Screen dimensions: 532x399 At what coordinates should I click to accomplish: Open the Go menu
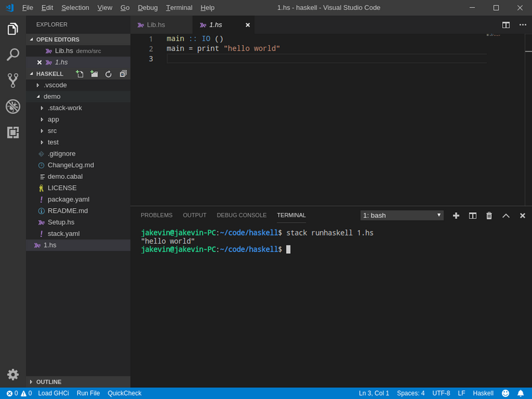(125, 7)
